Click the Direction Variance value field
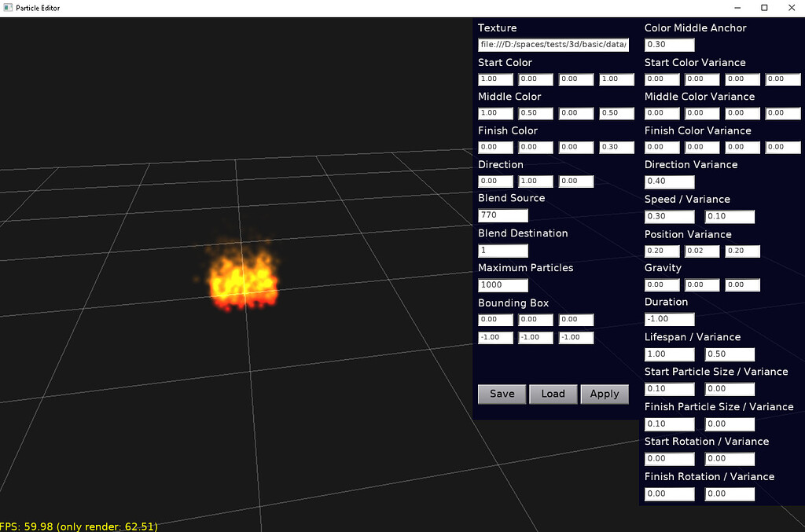The width and height of the screenshot is (805, 532). 669,181
